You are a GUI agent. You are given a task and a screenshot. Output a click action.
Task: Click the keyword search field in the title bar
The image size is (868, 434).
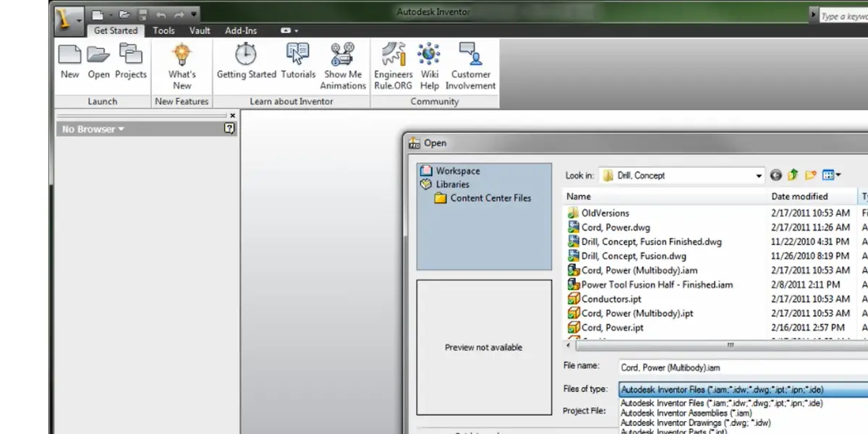pyautogui.click(x=843, y=16)
